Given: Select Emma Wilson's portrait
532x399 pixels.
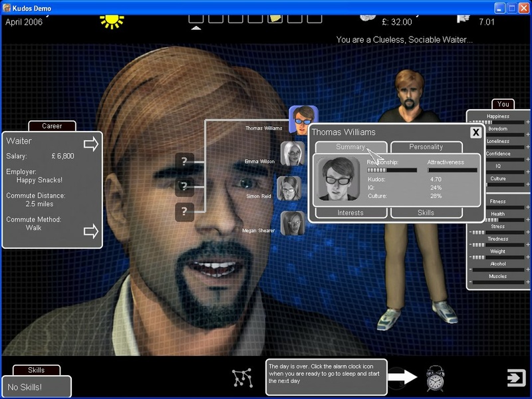Looking at the screenshot, I should [293, 153].
